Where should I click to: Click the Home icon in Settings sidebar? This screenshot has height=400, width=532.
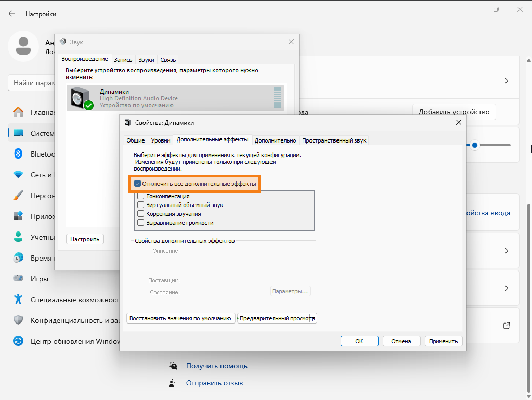pyautogui.click(x=18, y=112)
